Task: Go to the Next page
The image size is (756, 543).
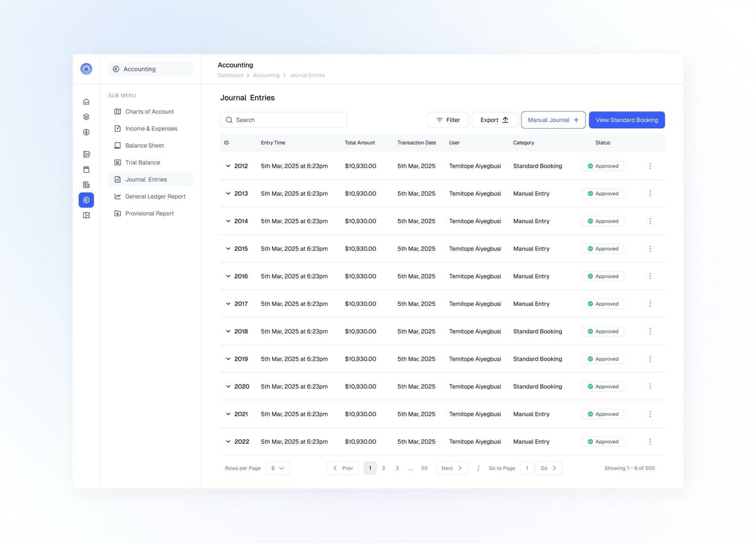Action: 452,468
